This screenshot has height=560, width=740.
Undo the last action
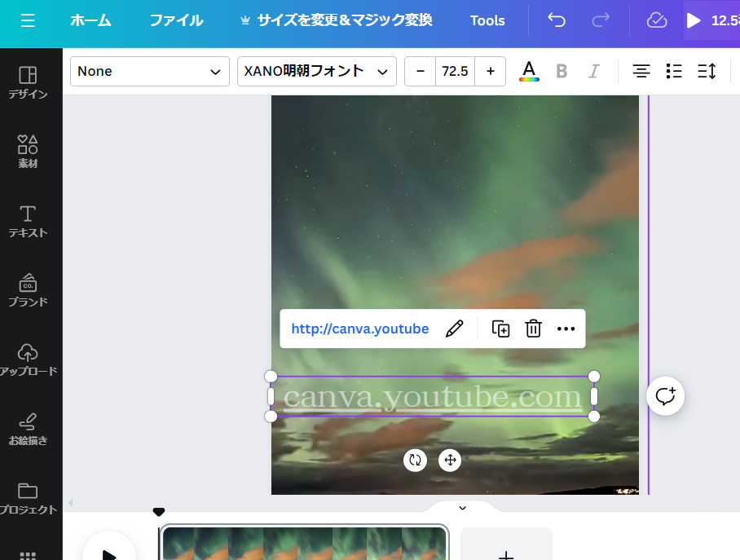click(x=557, y=20)
